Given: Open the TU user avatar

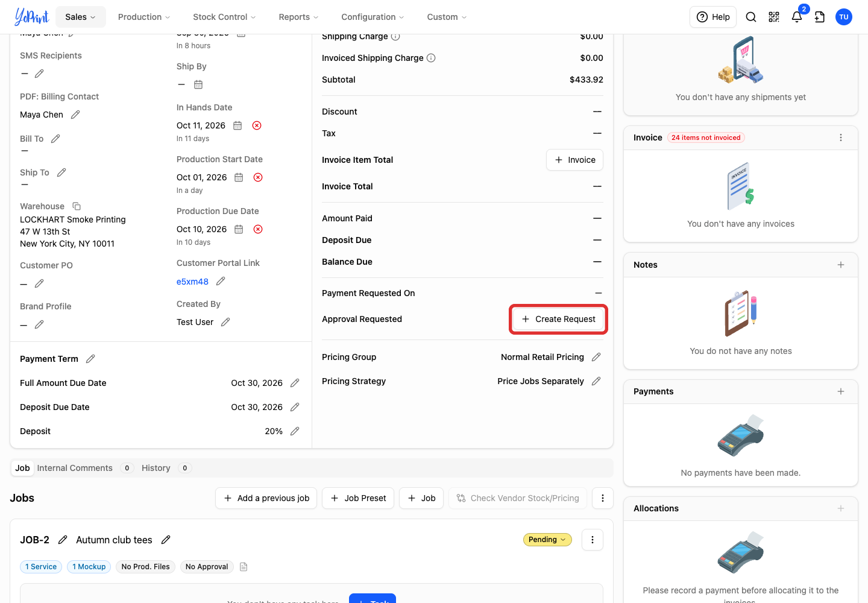Looking at the screenshot, I should click(x=844, y=17).
